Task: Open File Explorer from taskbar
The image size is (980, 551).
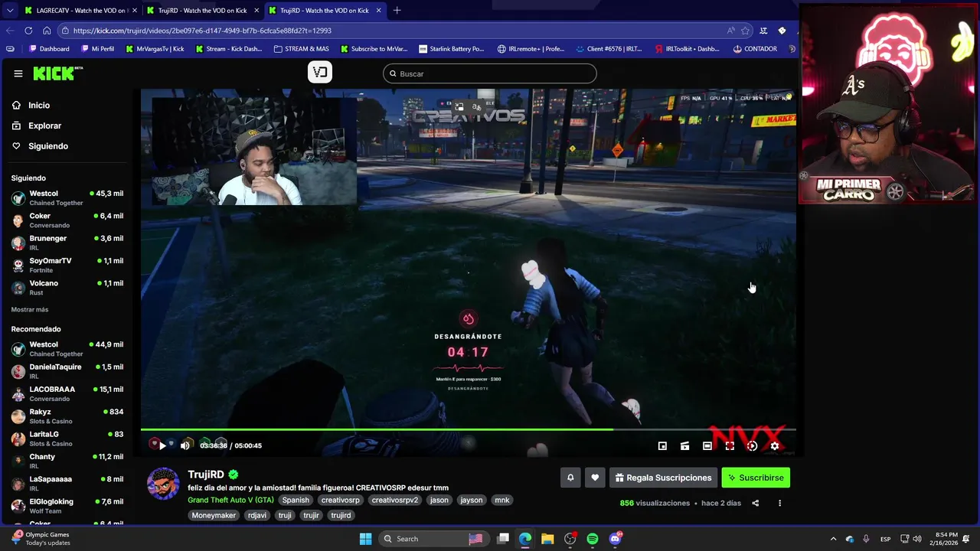Action: [547, 539]
